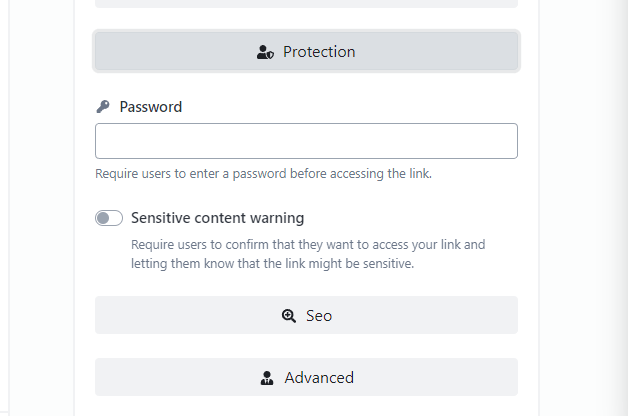628x416 pixels.
Task: Collapse the Protection section
Action: click(x=306, y=52)
